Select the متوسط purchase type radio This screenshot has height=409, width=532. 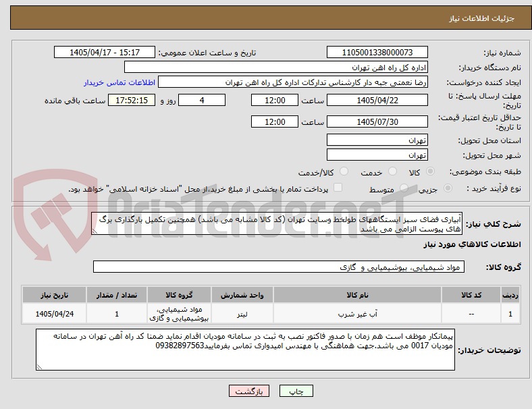click(404, 188)
